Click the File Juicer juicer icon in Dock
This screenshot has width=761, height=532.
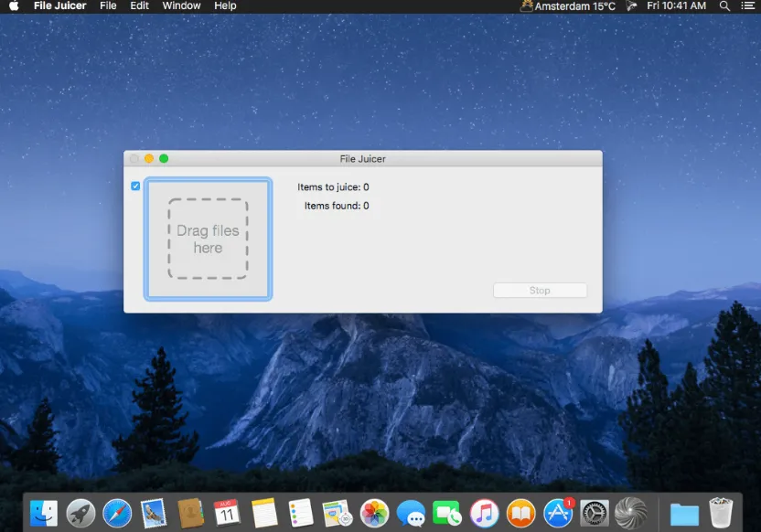point(631,513)
